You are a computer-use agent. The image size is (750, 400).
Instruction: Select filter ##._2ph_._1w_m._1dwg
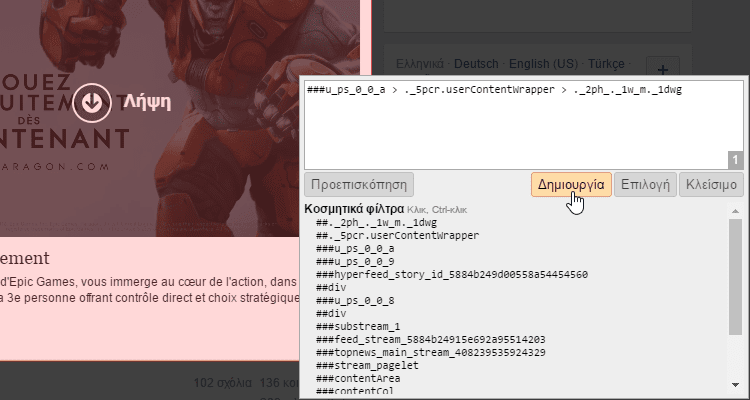tap(376, 222)
